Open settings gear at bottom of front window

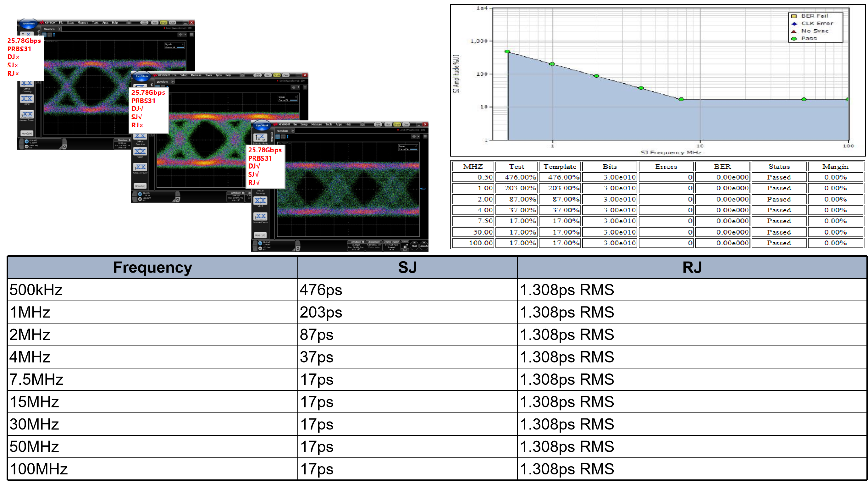coord(298,249)
